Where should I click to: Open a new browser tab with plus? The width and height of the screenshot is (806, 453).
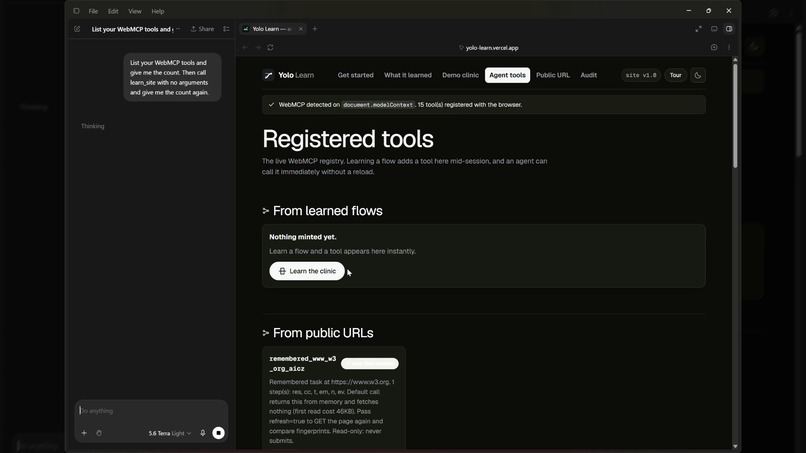315,29
